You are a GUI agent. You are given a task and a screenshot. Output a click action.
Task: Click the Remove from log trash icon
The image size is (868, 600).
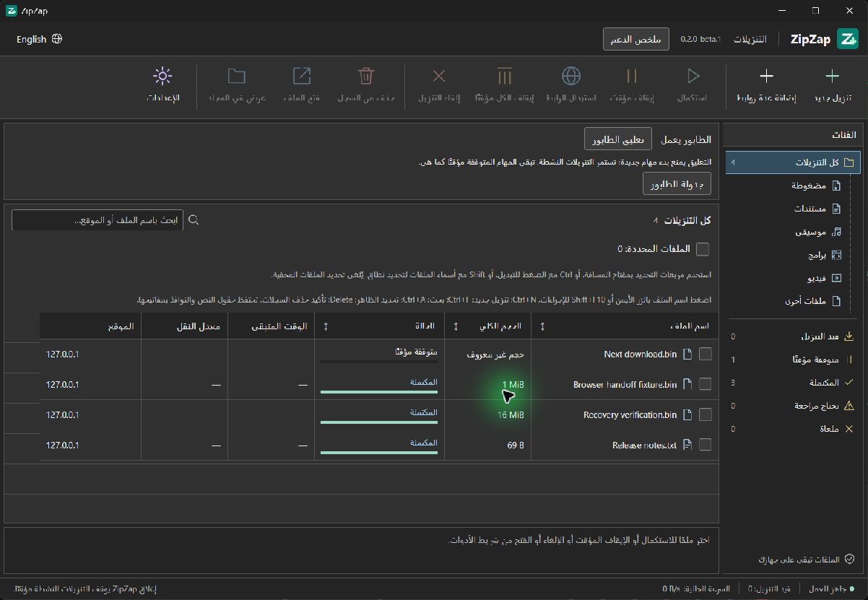tap(366, 76)
